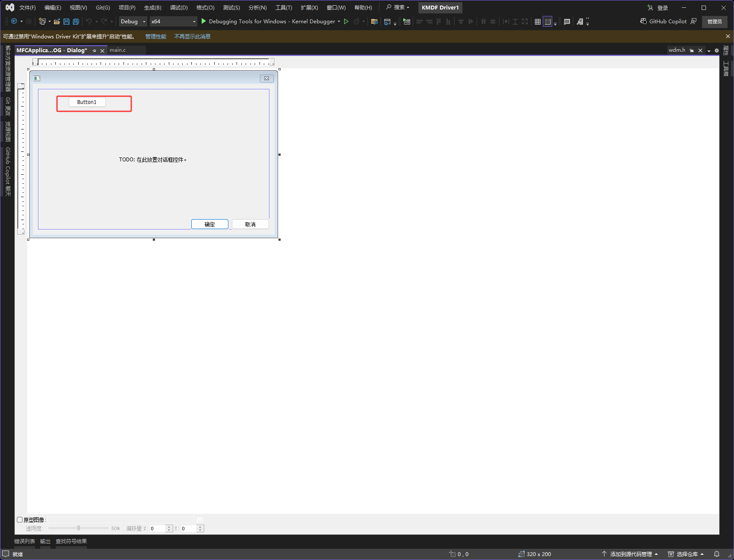Start without debugging using the outlined arrow
The image size is (734, 560).
[346, 21]
